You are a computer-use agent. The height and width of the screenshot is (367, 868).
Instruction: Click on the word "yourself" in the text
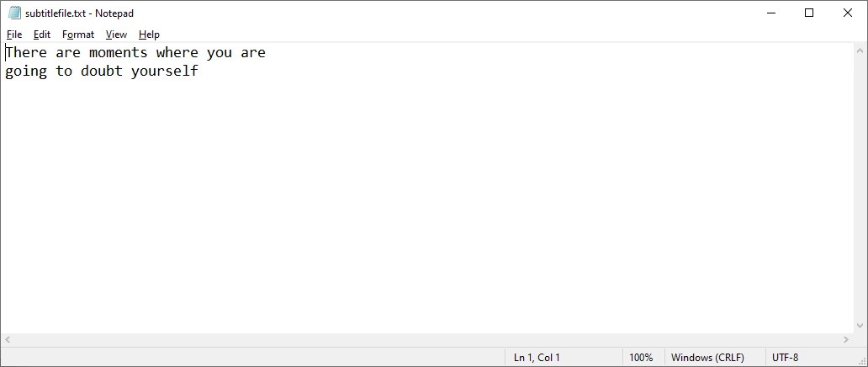pos(165,72)
